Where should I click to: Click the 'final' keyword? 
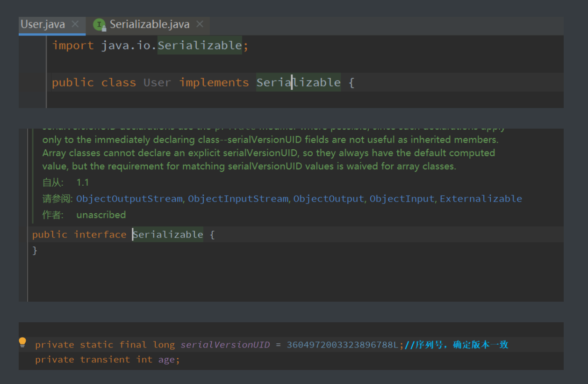click(x=133, y=345)
